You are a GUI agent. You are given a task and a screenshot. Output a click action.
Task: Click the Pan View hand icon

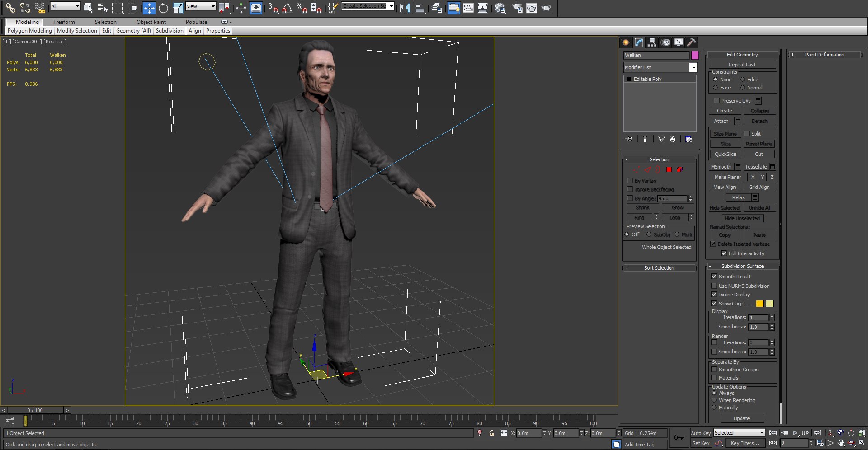click(x=841, y=443)
